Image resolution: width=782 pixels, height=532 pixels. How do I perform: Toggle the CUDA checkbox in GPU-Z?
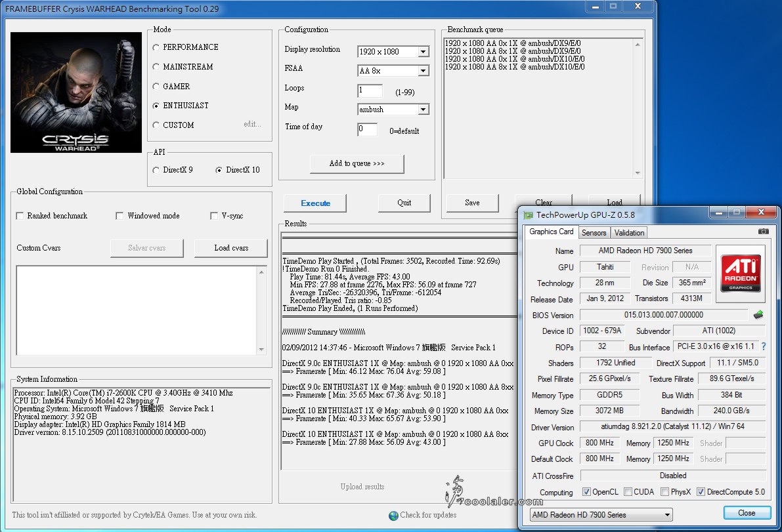(628, 491)
